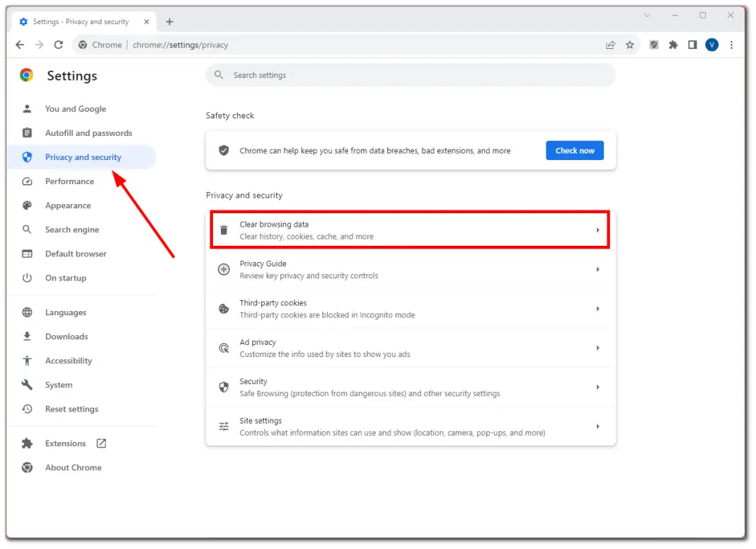This screenshot has height=549, width=756.
Task: Switch to the Settings - Privacy and security tab
Action: (x=78, y=21)
